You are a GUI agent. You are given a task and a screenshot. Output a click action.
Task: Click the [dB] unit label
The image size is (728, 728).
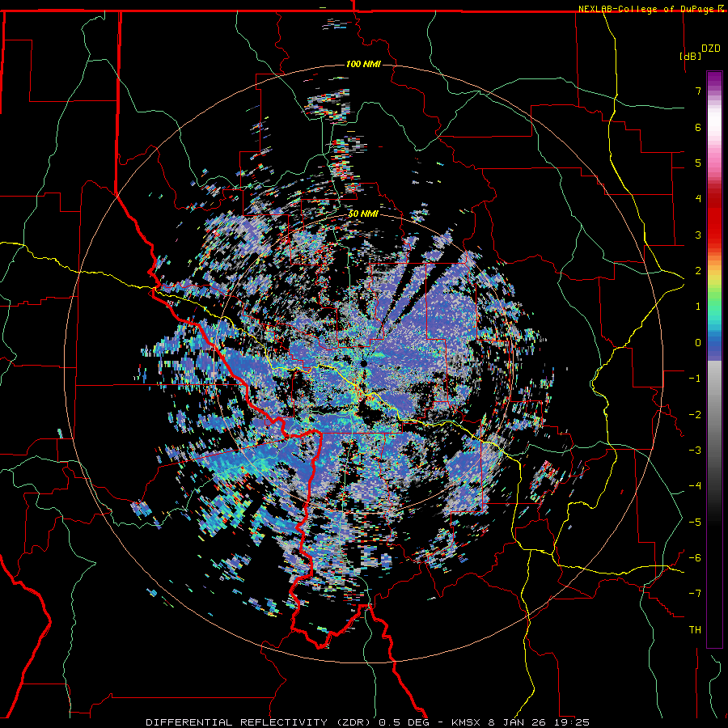click(690, 56)
